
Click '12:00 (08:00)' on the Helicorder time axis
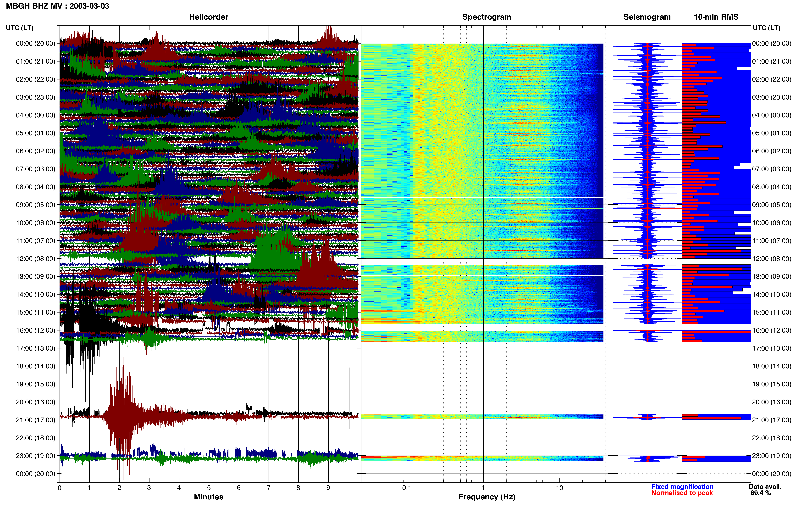coord(36,259)
